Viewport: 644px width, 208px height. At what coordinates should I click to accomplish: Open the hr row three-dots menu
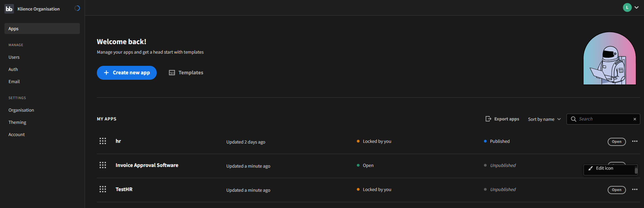point(634,141)
